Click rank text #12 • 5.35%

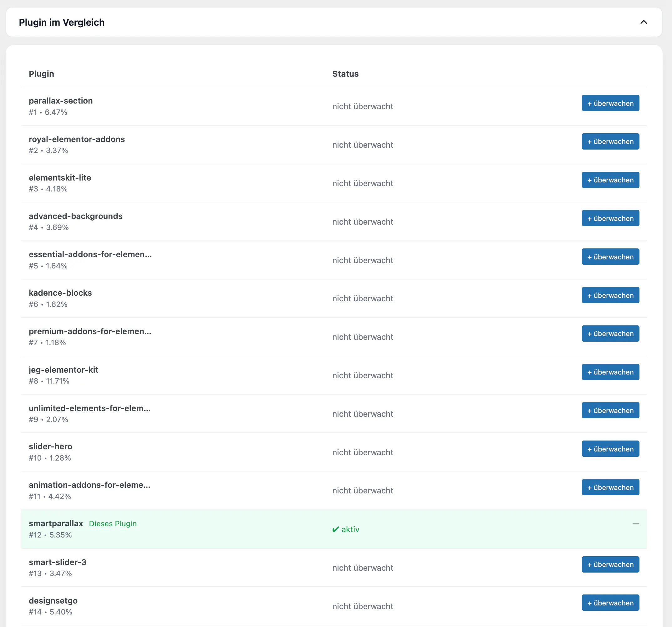click(x=50, y=535)
